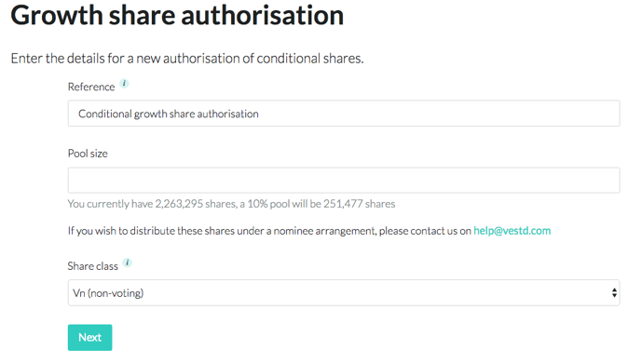Click the info icon beside Share class

127,263
